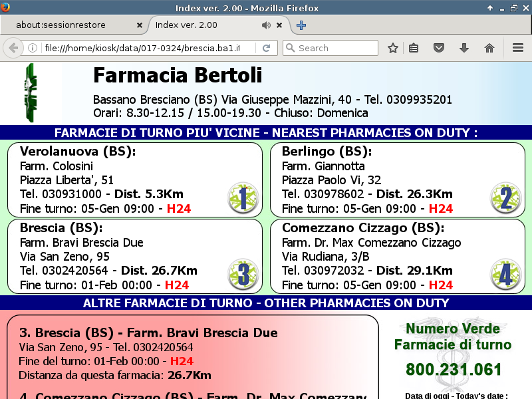Show site information for this page
The width and height of the screenshot is (532, 399).
click(x=32, y=48)
